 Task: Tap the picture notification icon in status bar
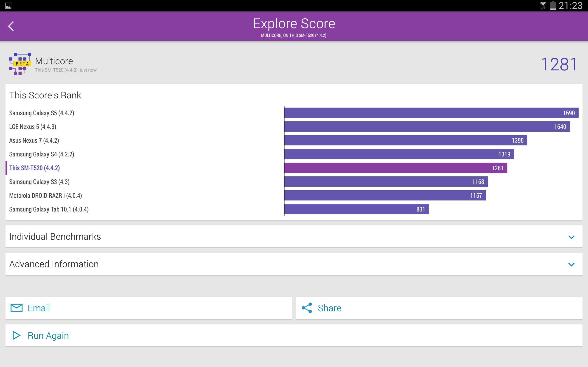tap(8, 6)
